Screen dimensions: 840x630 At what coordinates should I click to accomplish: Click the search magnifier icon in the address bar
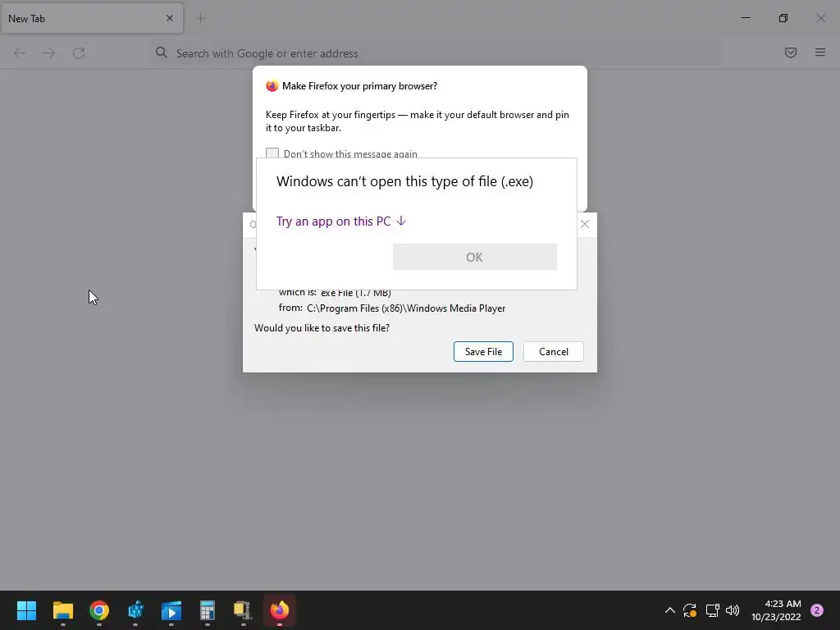162,52
